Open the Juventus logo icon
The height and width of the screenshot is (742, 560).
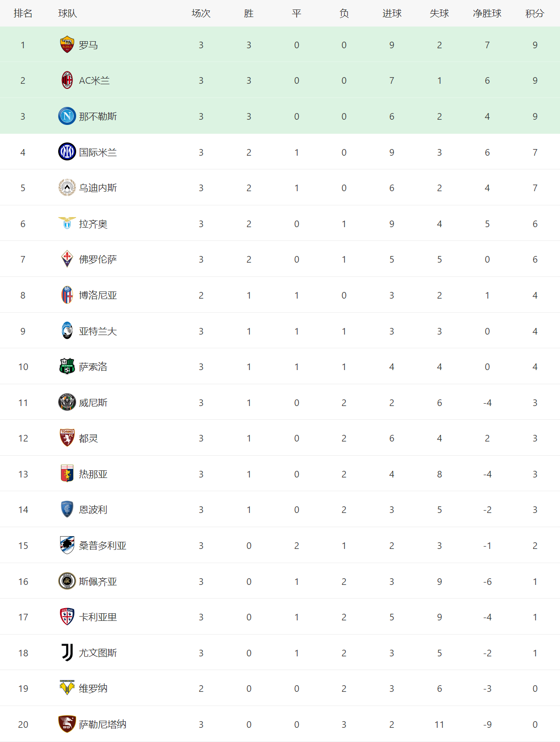point(67,653)
